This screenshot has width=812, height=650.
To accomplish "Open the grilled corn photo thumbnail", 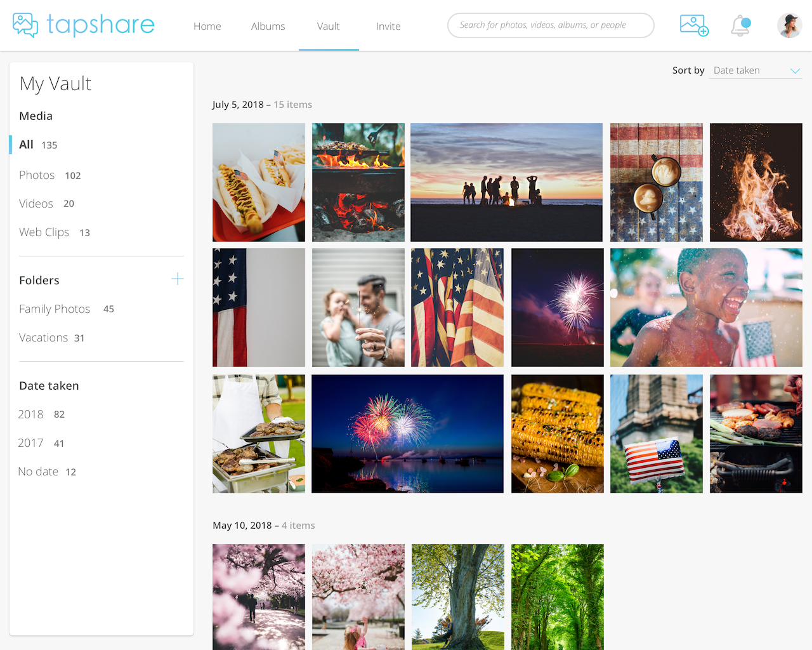I will [558, 434].
